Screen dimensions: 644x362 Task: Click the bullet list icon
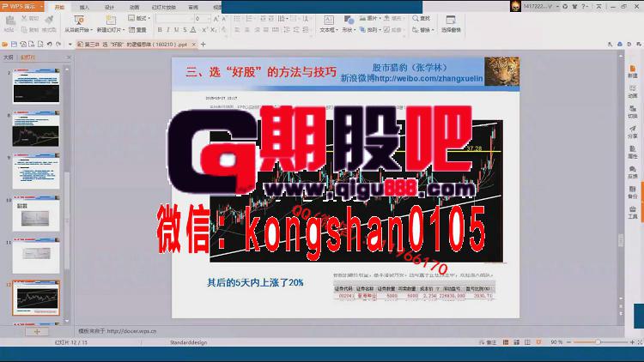pos(237,19)
